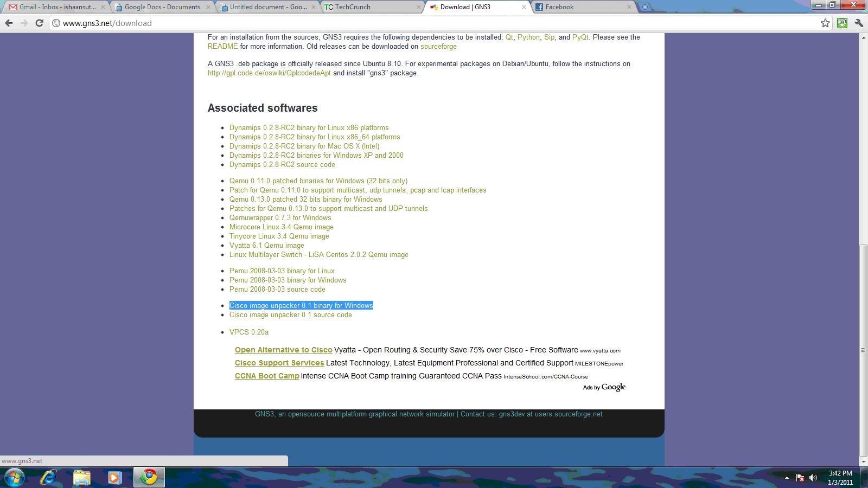Click the scrollbar up arrow
This screenshot has width=868, height=488.
[x=863, y=37]
